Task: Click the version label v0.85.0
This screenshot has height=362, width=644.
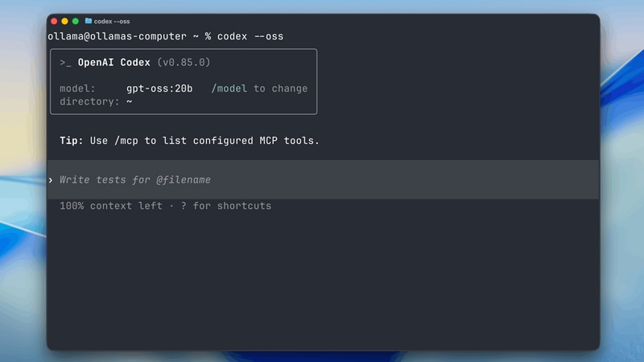Action: (184, 63)
